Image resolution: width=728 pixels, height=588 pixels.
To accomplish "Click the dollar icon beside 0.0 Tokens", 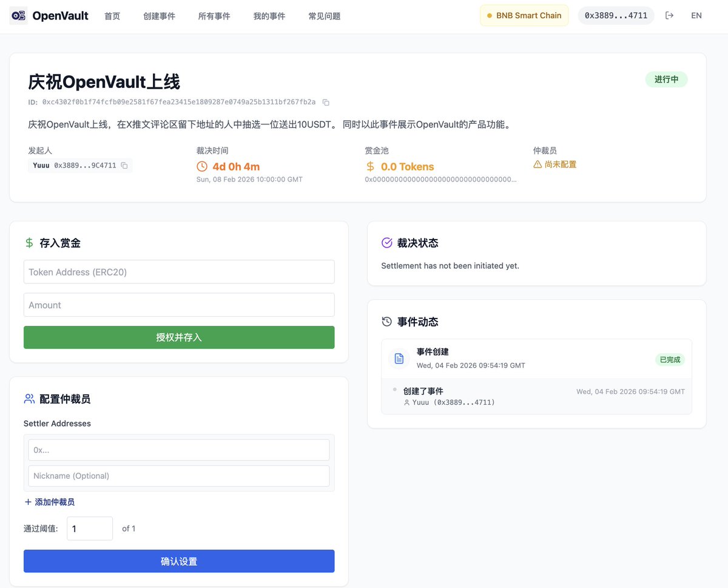I will [370, 166].
